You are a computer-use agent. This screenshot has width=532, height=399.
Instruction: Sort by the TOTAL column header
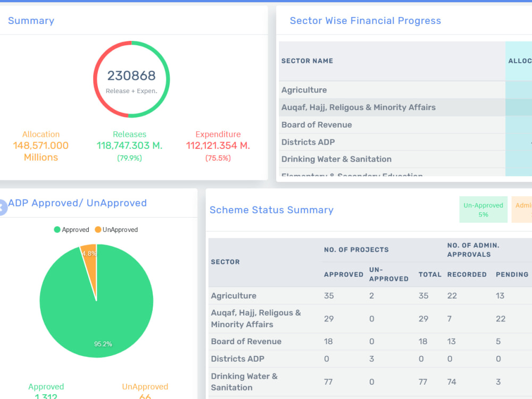tap(430, 275)
